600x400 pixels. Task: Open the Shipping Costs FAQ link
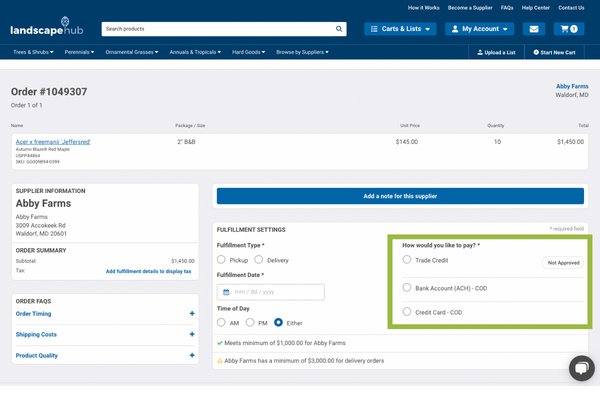tap(36, 334)
